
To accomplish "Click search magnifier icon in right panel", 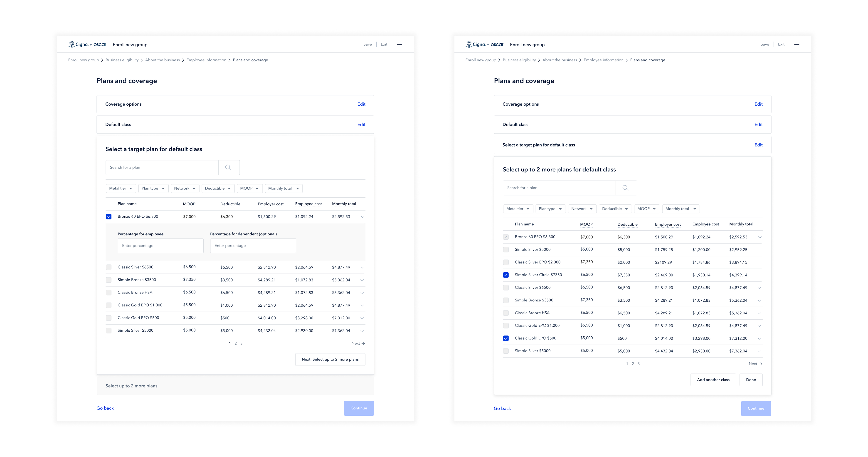I will pos(625,188).
